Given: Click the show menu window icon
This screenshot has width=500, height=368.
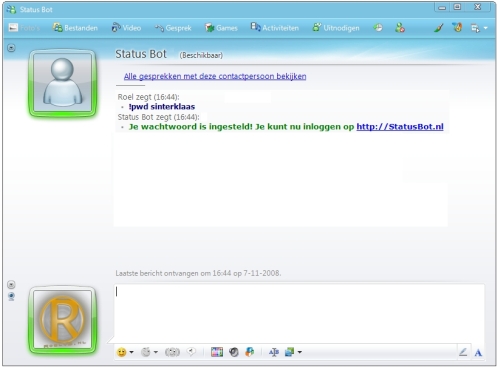Looking at the screenshot, I should click(475, 28).
